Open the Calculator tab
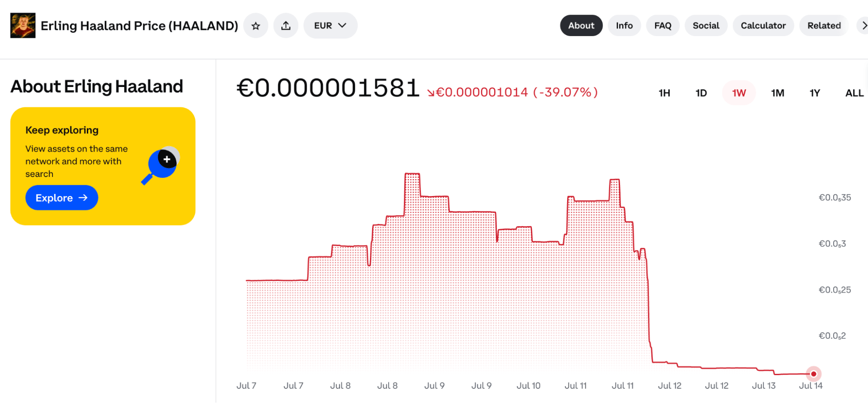The height and width of the screenshot is (403, 868). (x=763, y=26)
